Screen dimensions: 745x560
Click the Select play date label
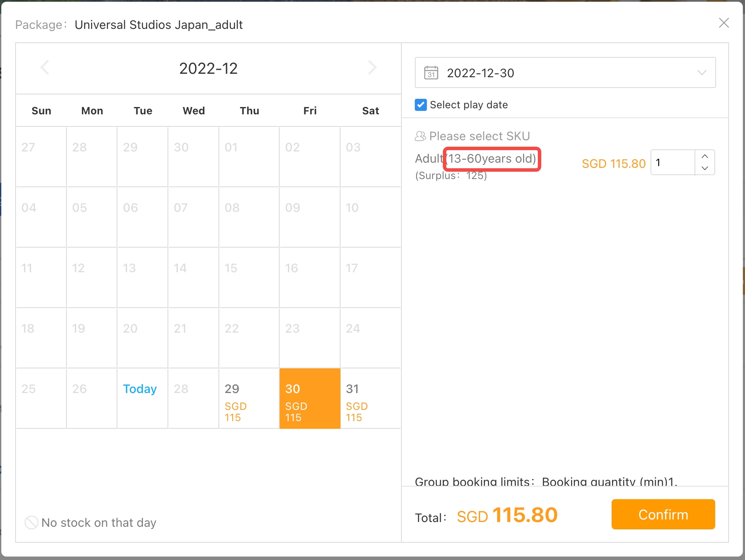[469, 105]
